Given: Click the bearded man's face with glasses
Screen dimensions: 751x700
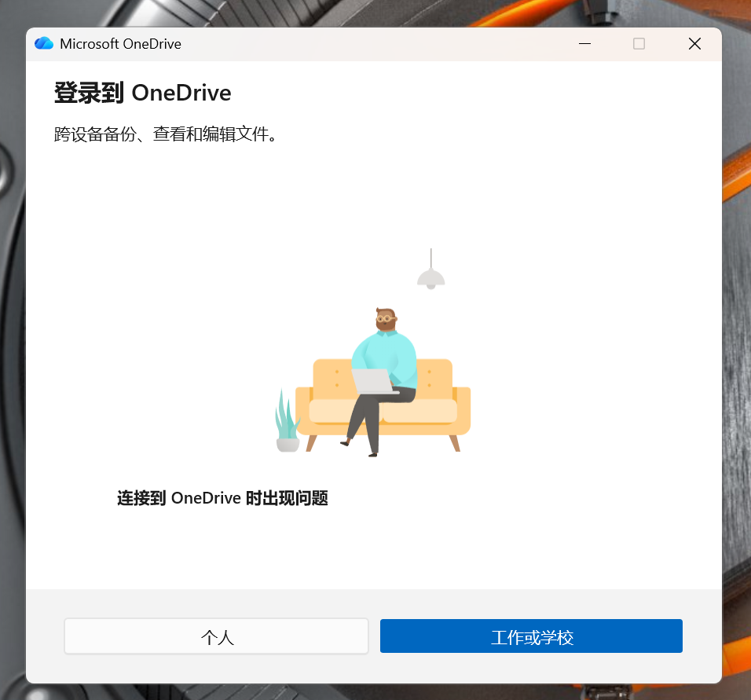Looking at the screenshot, I should pyautogui.click(x=385, y=319).
